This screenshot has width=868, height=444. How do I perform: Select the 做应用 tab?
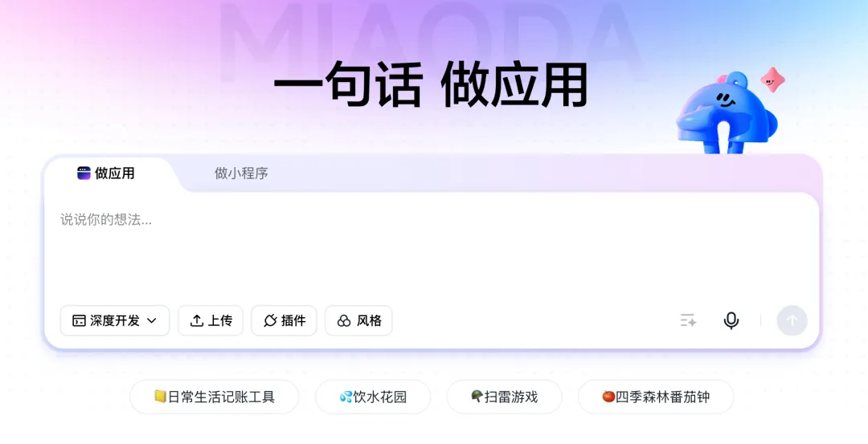point(106,173)
